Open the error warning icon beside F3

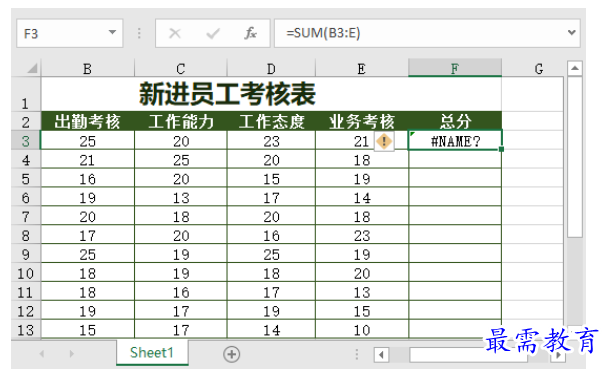(x=384, y=141)
